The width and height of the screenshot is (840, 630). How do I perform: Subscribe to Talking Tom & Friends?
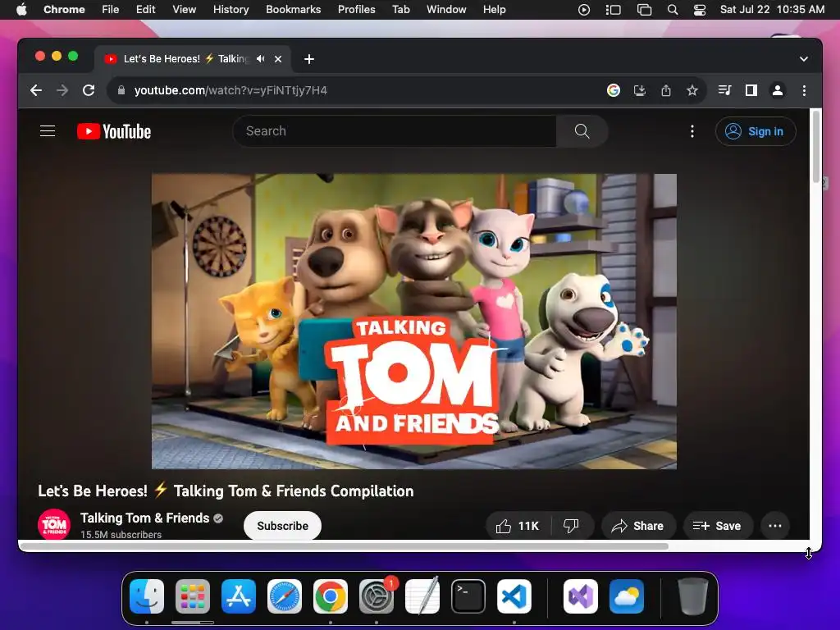pyautogui.click(x=282, y=526)
